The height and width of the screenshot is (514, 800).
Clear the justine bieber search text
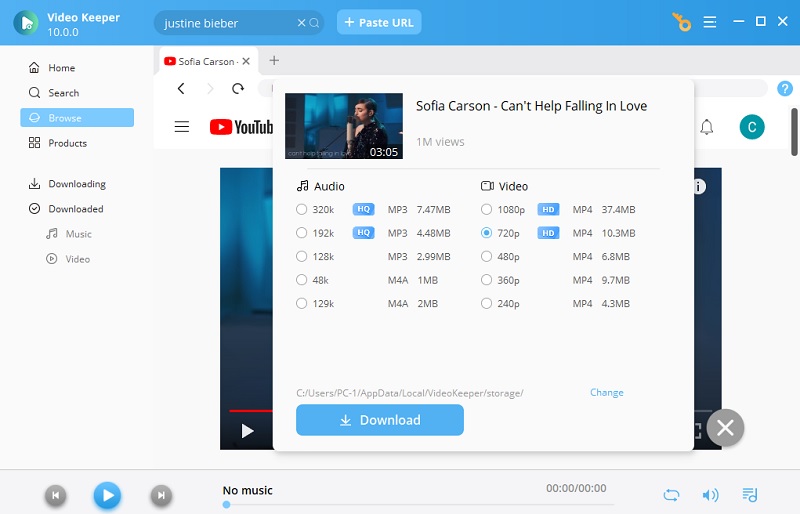[x=301, y=23]
